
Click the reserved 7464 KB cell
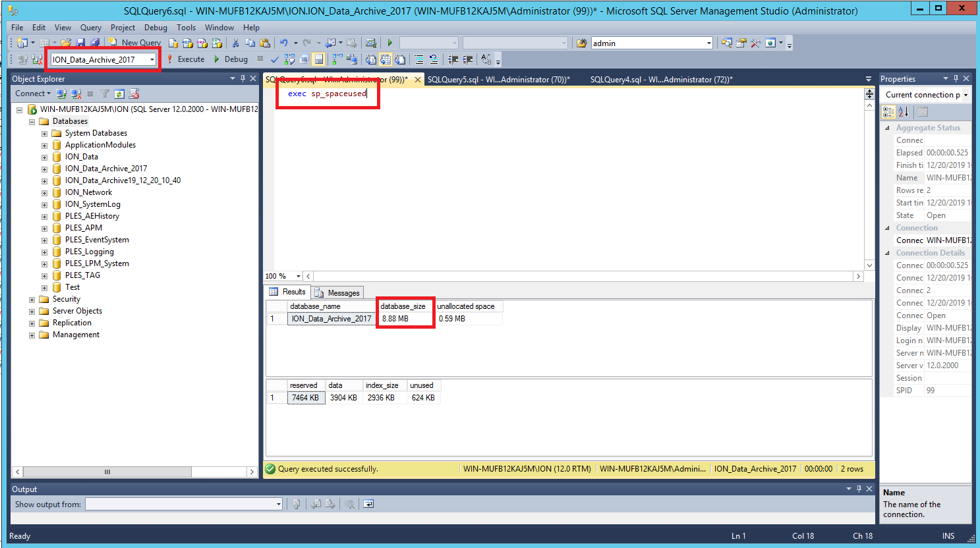(x=306, y=398)
